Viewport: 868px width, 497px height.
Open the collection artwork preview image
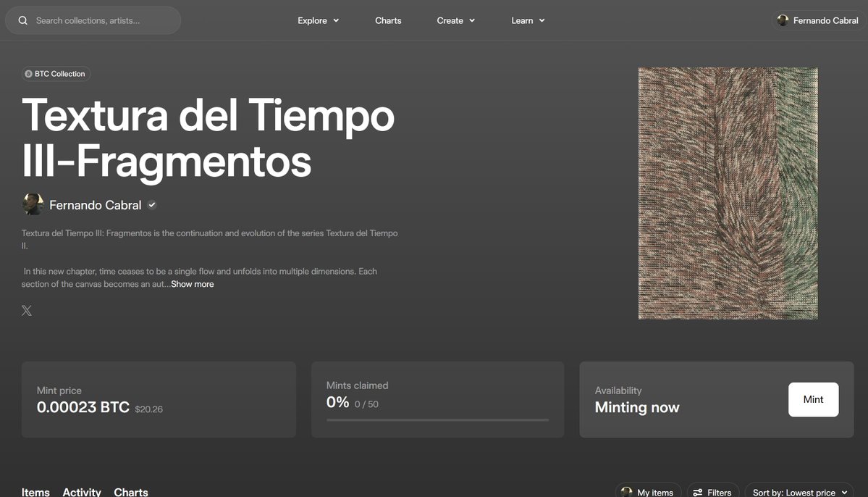point(728,193)
